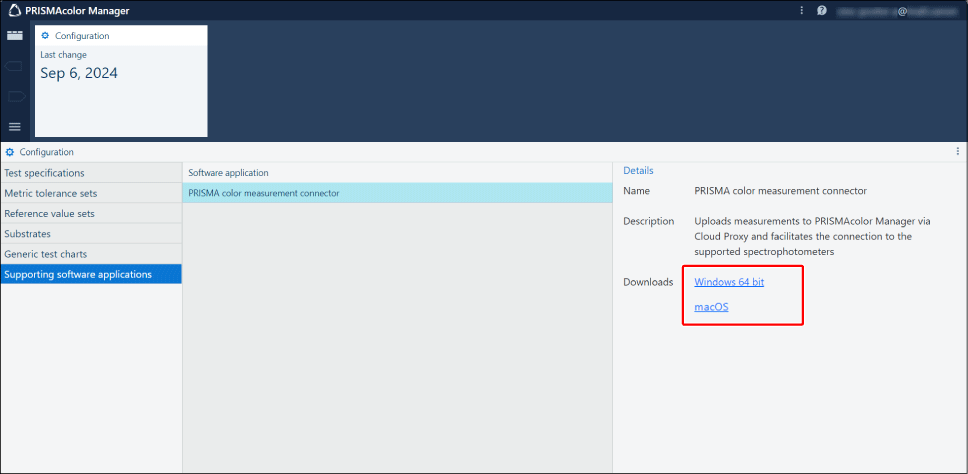
Task: Click the gear icon on Configuration tile
Action: tap(45, 36)
